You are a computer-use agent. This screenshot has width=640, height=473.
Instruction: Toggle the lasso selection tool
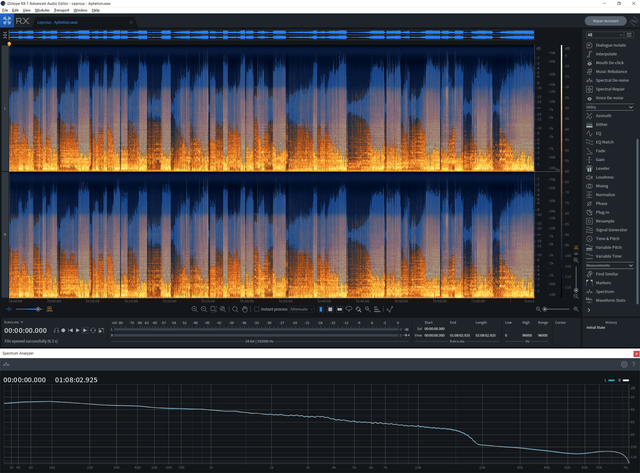coord(349,309)
